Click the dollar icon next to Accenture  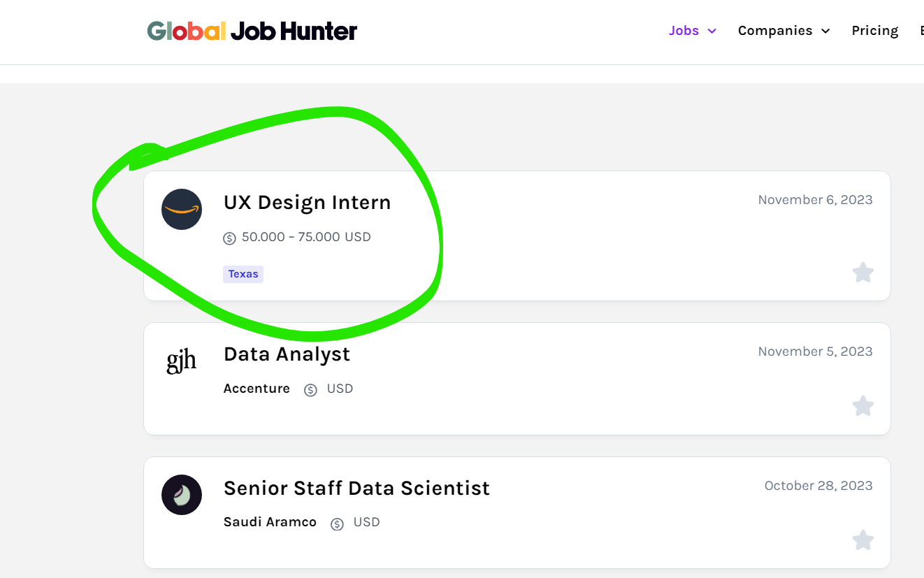coord(310,390)
